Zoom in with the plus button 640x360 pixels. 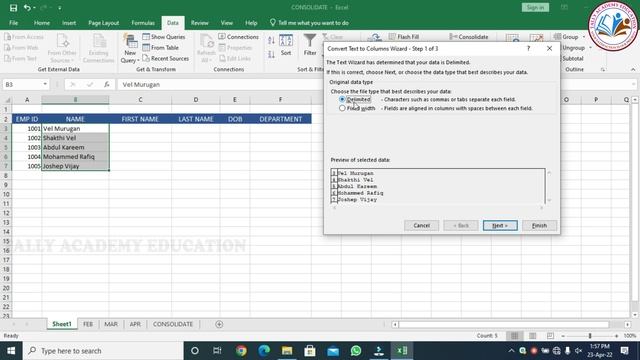616,336
